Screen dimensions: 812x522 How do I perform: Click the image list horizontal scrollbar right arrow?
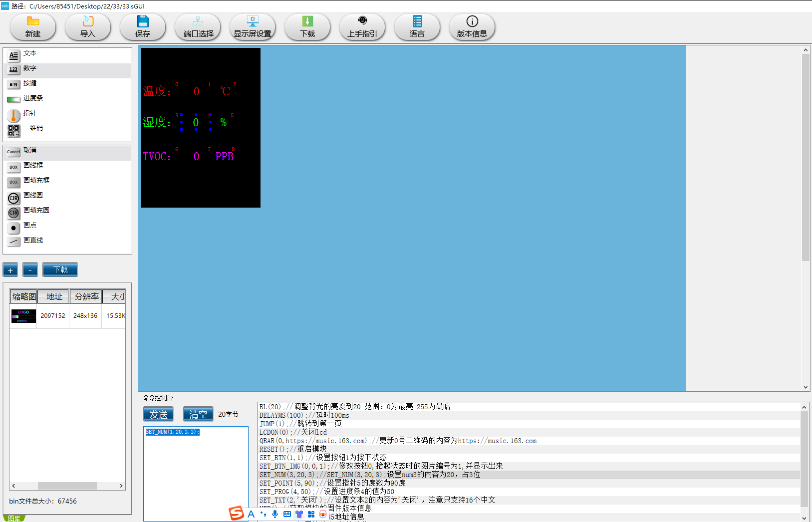click(x=121, y=486)
